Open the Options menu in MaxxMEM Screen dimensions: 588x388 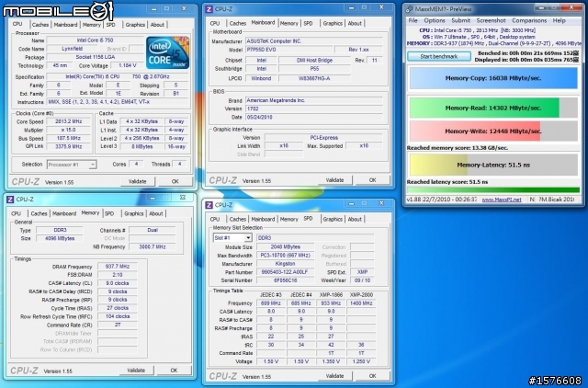pyautogui.click(x=435, y=20)
